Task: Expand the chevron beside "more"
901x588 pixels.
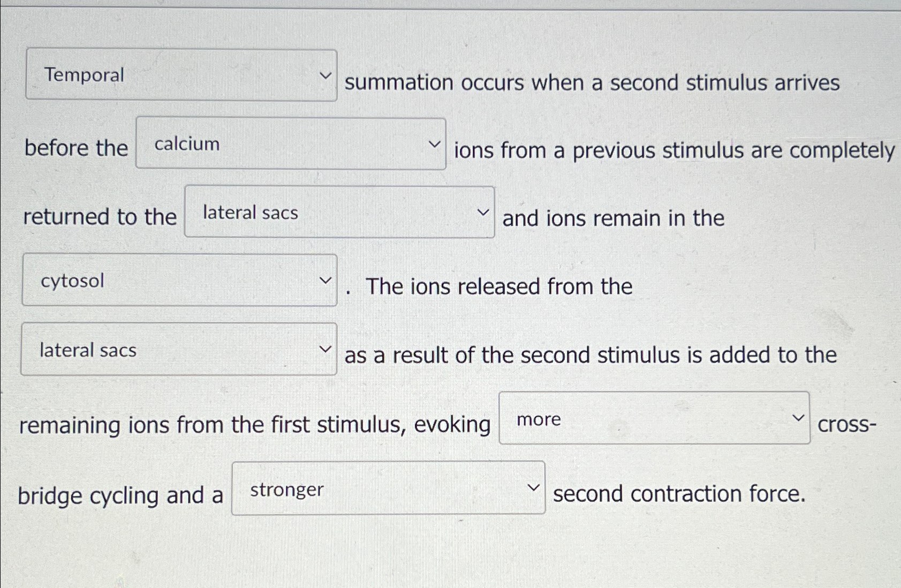Action: (798, 418)
